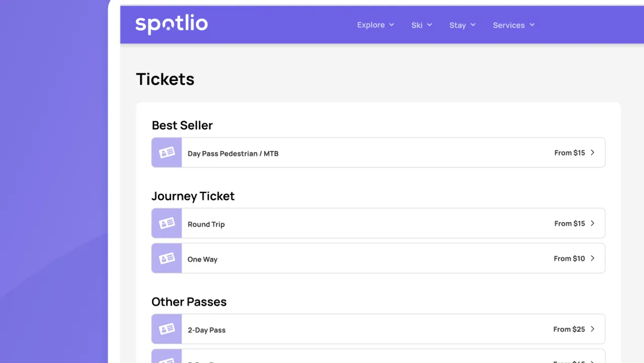This screenshot has height=363, width=644.
Task: Open the 2-Day Pass option
Action: pyautogui.click(x=207, y=330)
